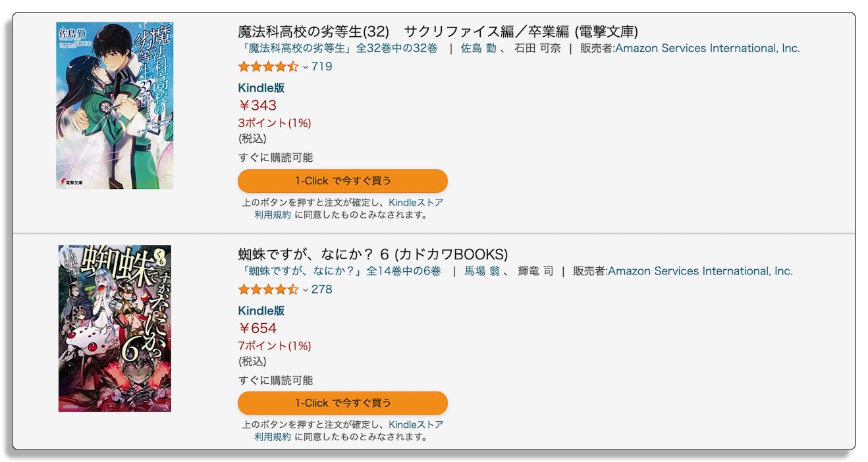Image resolution: width=868 pixels, height=462 pixels.
Task: Open 278 reviews count link
Action: click(322, 290)
